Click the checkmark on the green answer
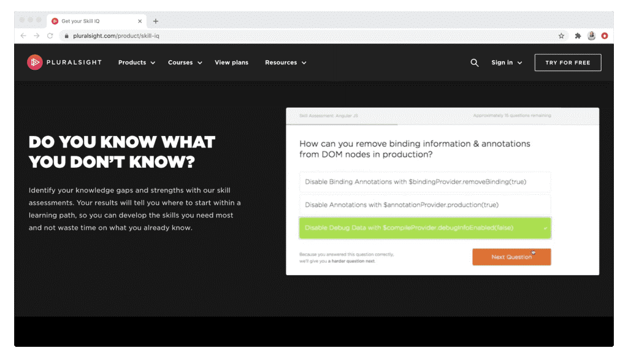 point(545,228)
